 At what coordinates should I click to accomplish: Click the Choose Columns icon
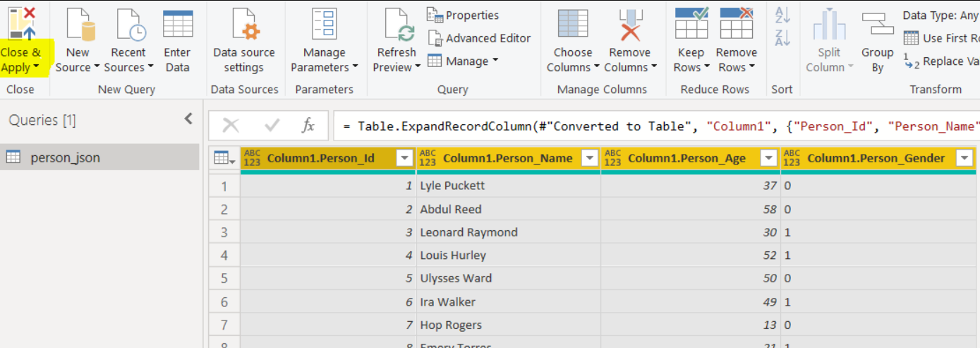[573, 24]
